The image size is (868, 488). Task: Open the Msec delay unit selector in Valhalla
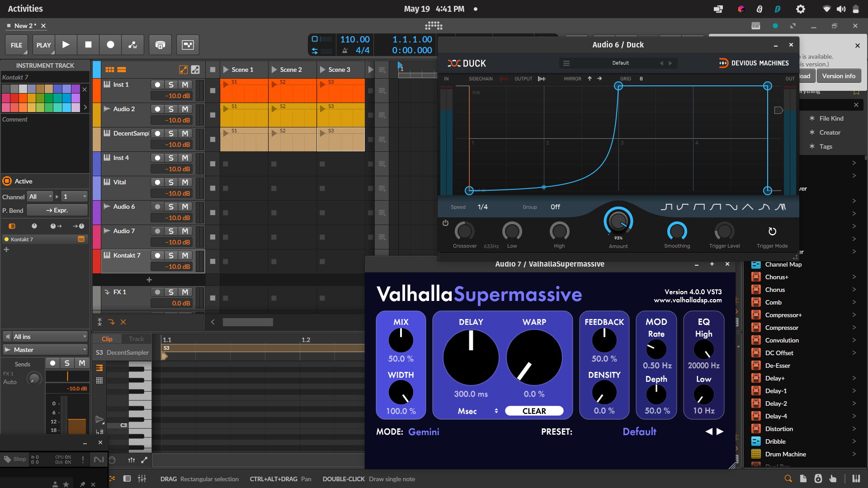pyautogui.click(x=478, y=411)
